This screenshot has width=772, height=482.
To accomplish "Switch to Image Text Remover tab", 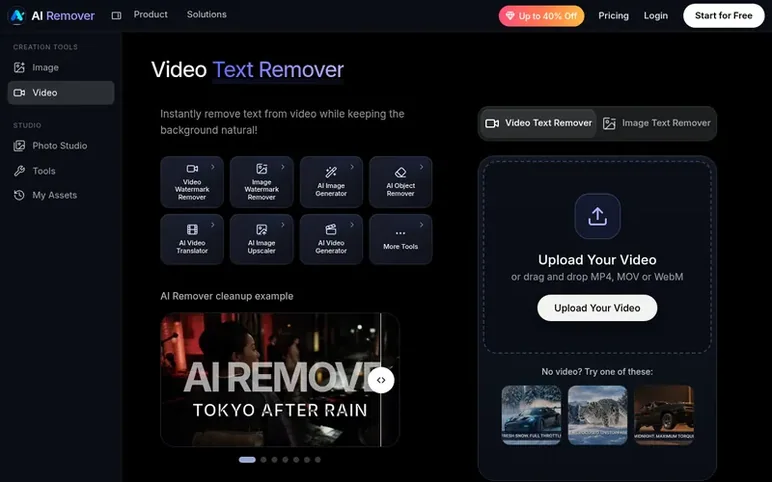I will pos(657,123).
